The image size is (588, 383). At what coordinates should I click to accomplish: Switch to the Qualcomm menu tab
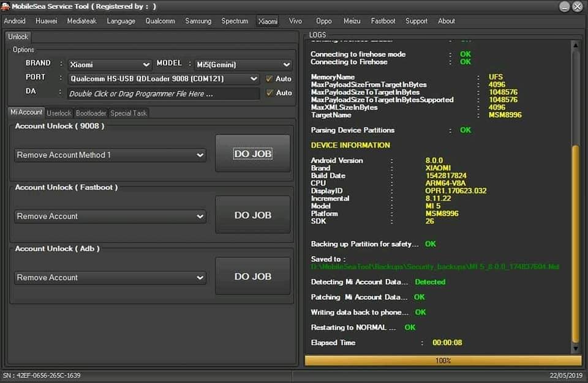(x=160, y=21)
